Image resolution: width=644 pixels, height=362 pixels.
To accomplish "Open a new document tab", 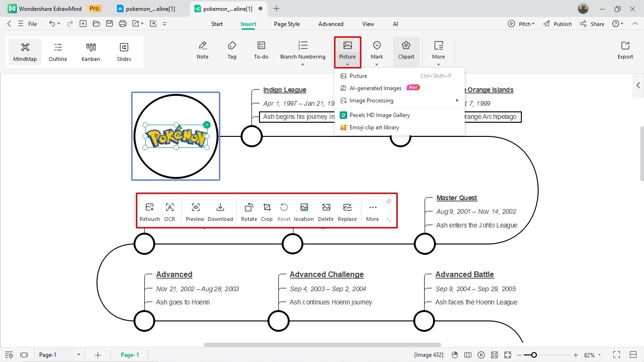I will click(x=276, y=8).
